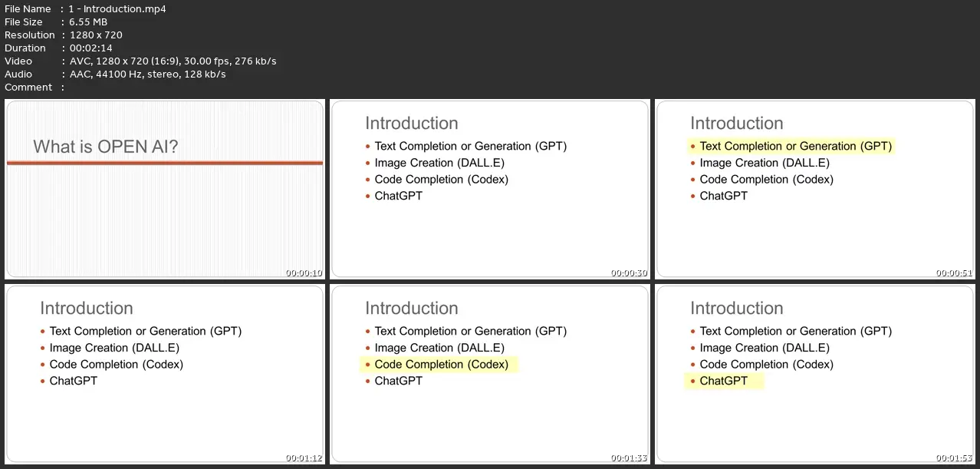The height and width of the screenshot is (469, 980).
Task: Click the file name value '1 - Introduction.mp4'
Action: pyautogui.click(x=117, y=9)
